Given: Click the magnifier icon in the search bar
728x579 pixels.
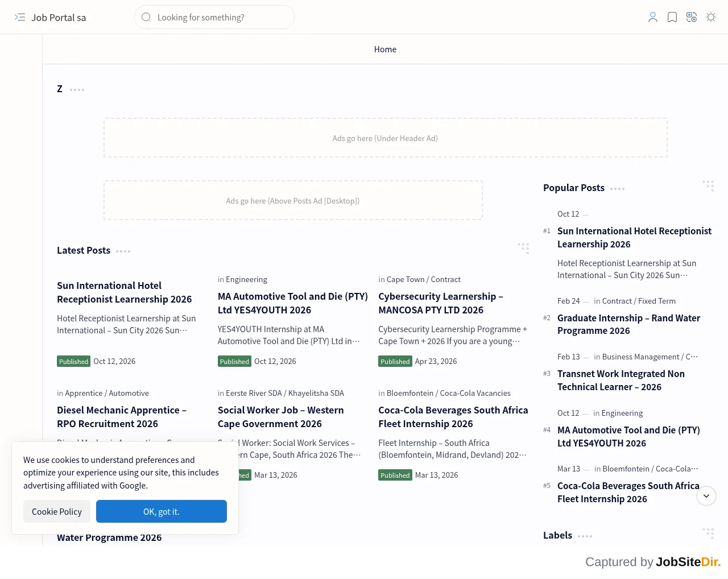Looking at the screenshot, I should point(146,17).
